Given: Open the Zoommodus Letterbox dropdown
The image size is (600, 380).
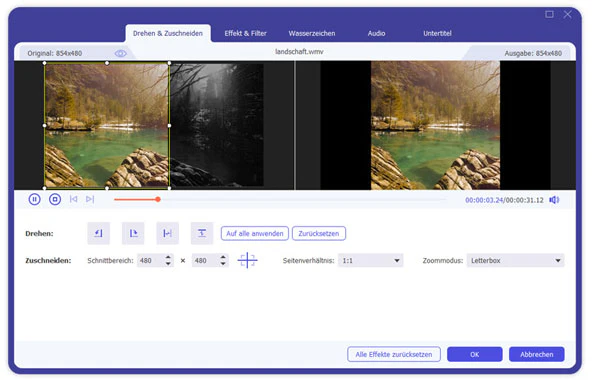Looking at the screenshot, I should [515, 261].
